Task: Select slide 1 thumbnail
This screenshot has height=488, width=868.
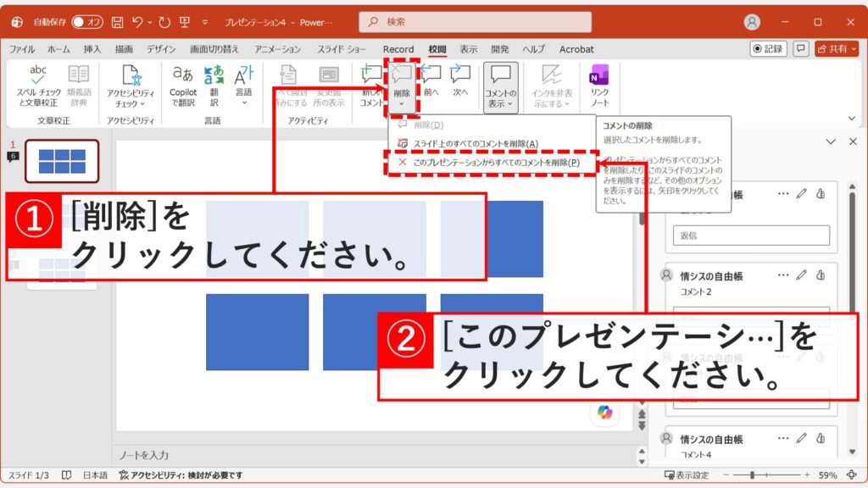Action: [62, 161]
